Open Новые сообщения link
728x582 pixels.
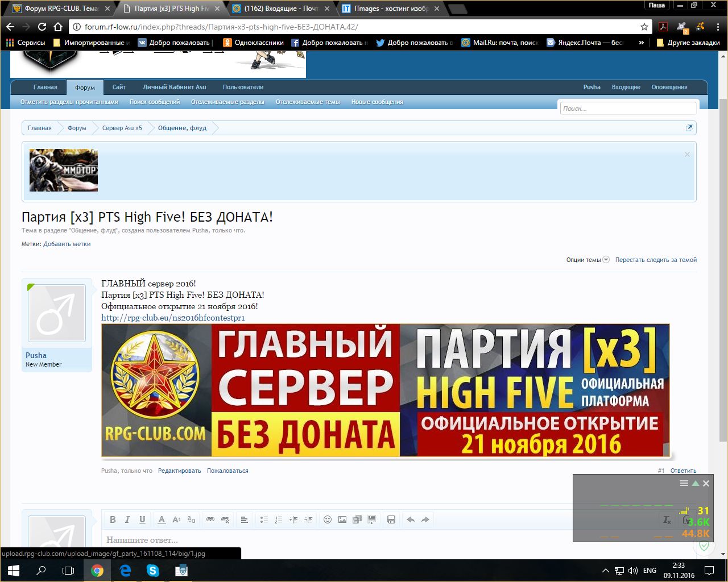[x=377, y=102]
